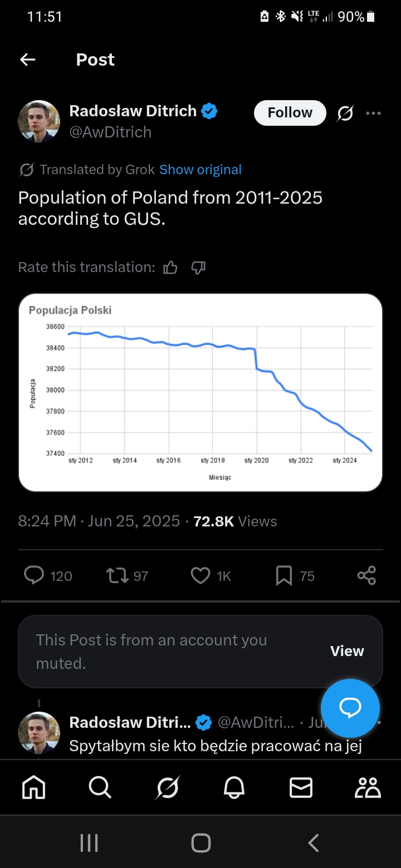
Task: Like the post with the heart icon
Action: 200,576
